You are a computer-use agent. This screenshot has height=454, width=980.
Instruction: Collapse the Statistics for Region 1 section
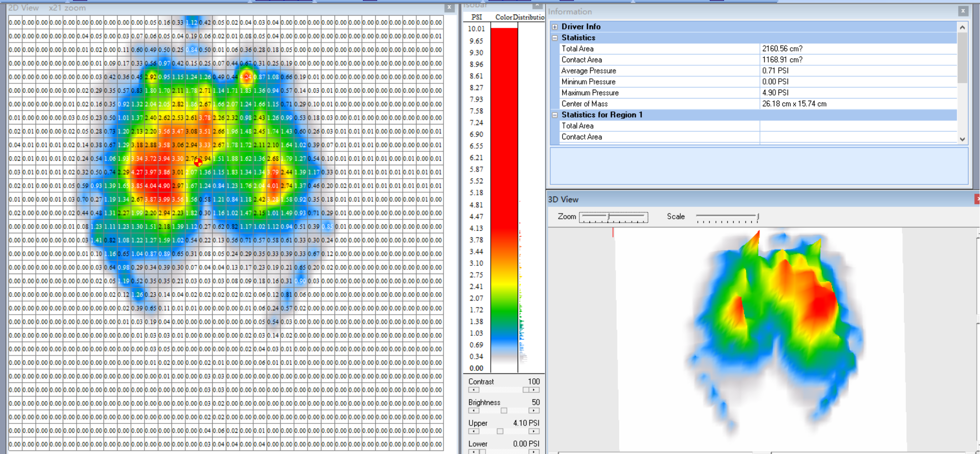pyautogui.click(x=555, y=115)
